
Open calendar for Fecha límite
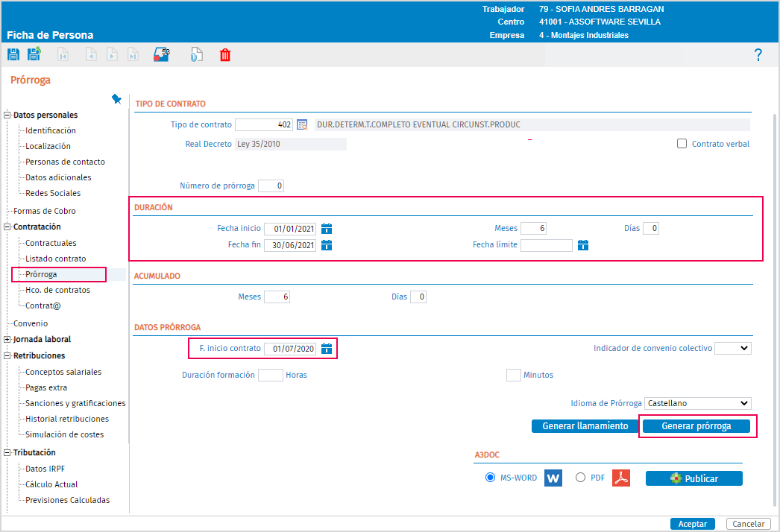[x=583, y=245]
